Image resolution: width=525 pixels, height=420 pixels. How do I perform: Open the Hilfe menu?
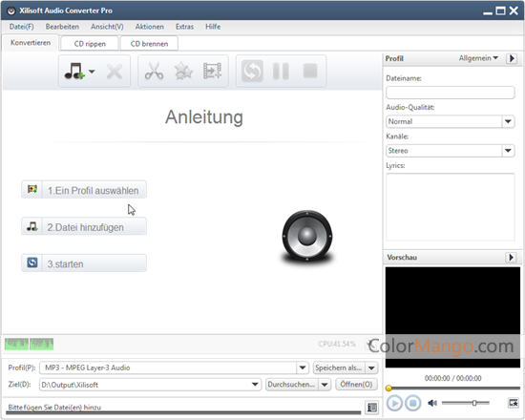tap(213, 27)
